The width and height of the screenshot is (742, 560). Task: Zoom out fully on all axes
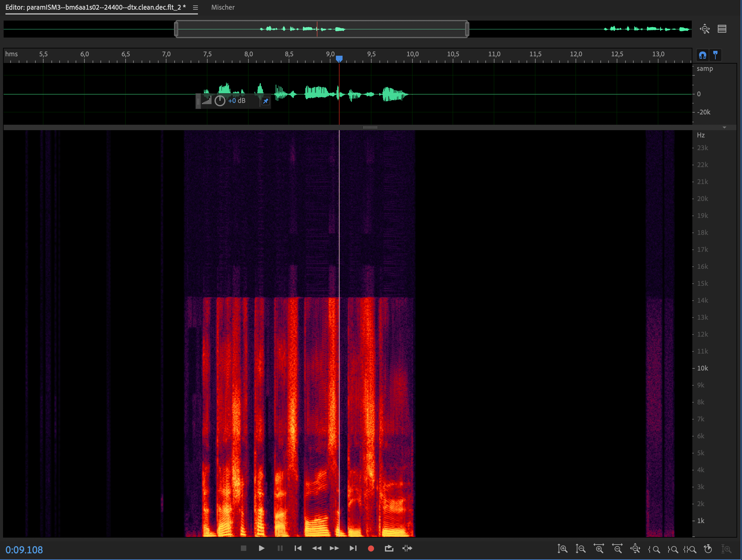click(x=635, y=549)
